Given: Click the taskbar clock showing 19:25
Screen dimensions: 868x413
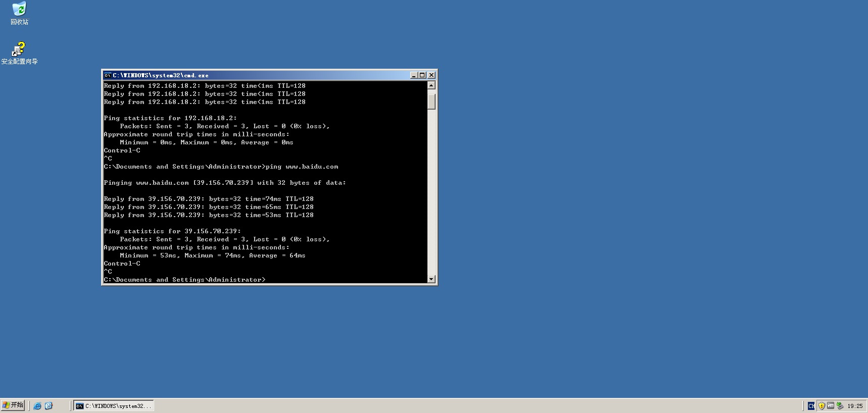Looking at the screenshot, I should click(x=855, y=406).
